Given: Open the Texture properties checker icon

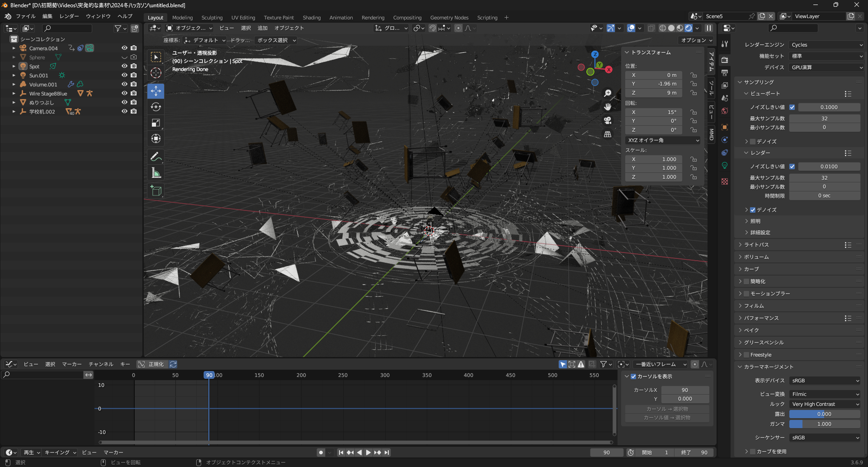Looking at the screenshot, I should tap(725, 181).
